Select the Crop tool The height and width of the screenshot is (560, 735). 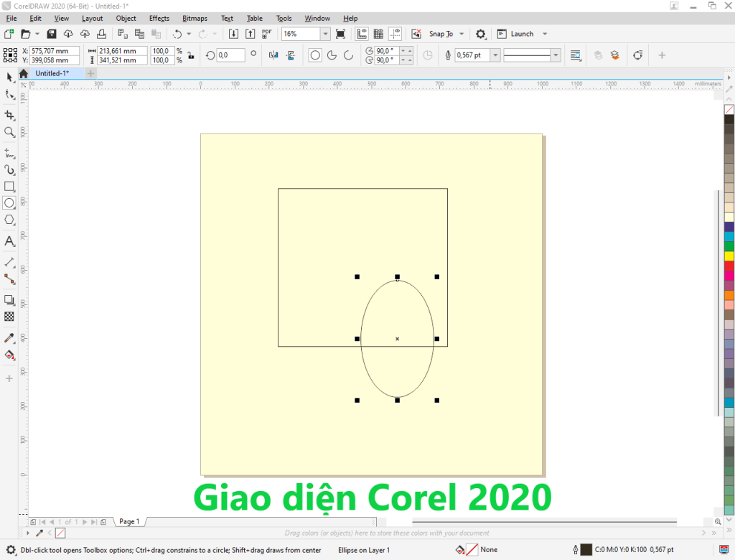pos(9,115)
